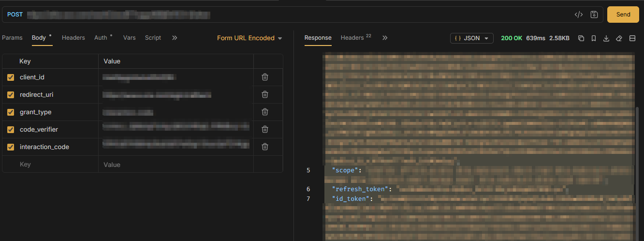Open the Form URL Encoded body type dropdown
The image size is (644, 241).
(x=249, y=38)
